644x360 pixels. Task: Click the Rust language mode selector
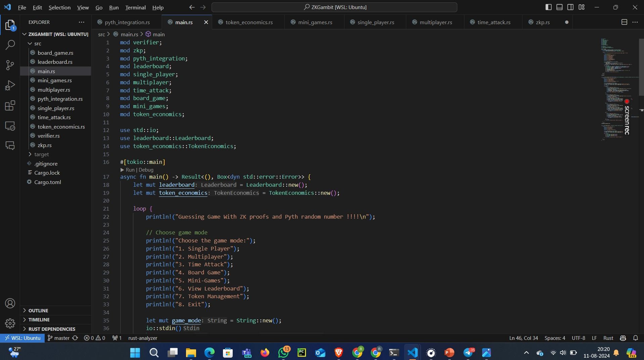point(608,338)
